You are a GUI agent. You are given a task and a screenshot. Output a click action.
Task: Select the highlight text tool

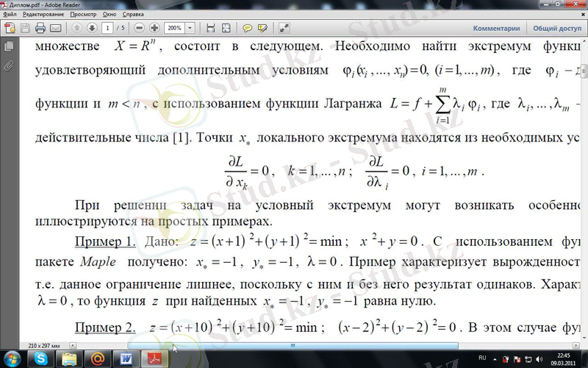(262, 28)
